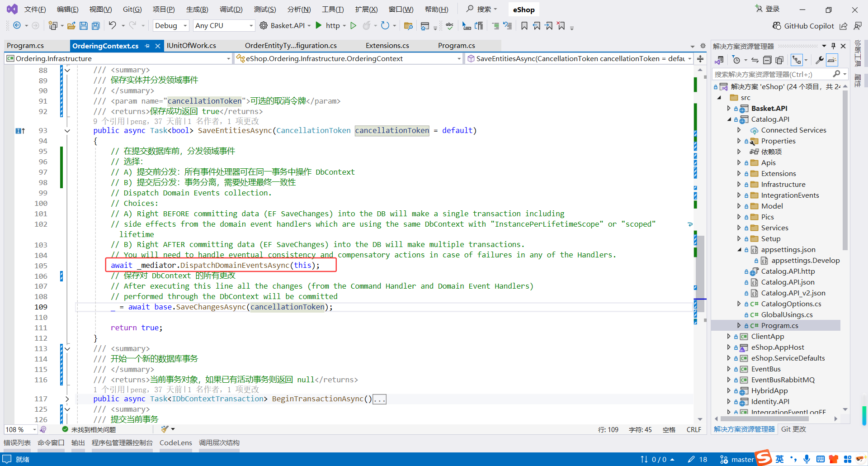Unpin the OrderingContext.cs tab
The width and height of the screenshot is (868, 466).
click(147, 45)
